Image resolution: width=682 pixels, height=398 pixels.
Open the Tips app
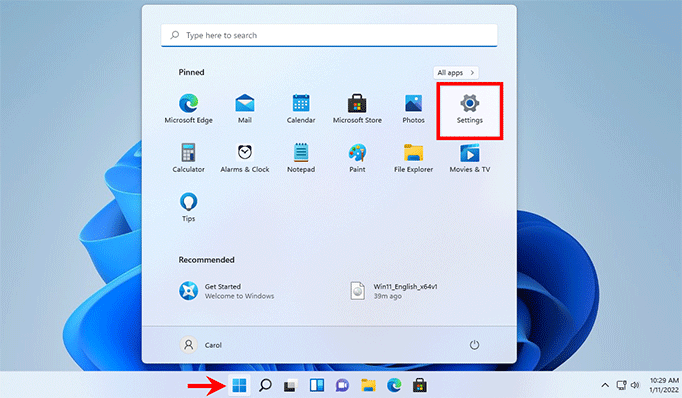pos(188,207)
